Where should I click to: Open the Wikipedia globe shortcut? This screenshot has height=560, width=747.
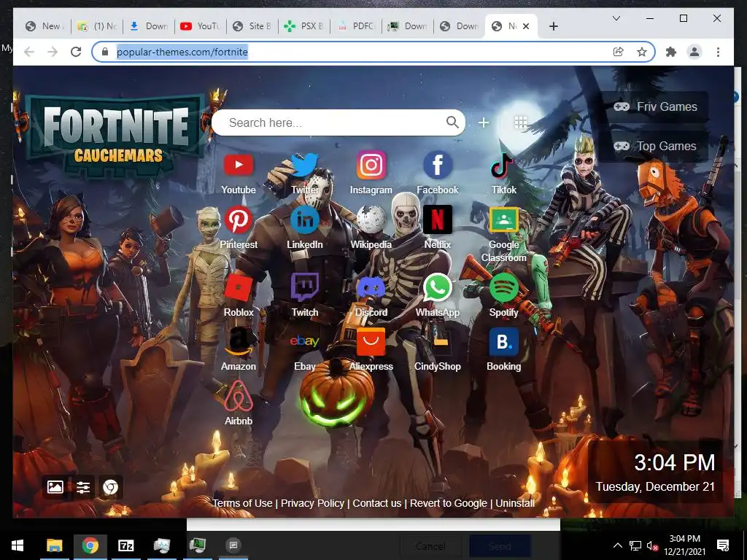pos(371,219)
